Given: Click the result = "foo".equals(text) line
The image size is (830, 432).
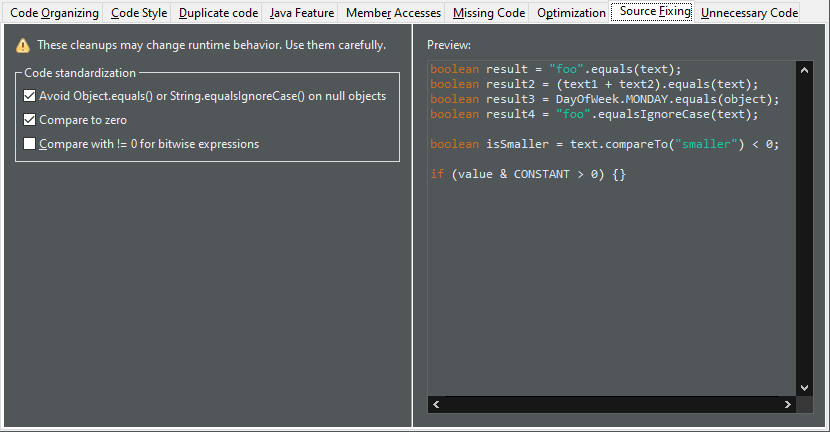Looking at the screenshot, I should click(555, 69).
